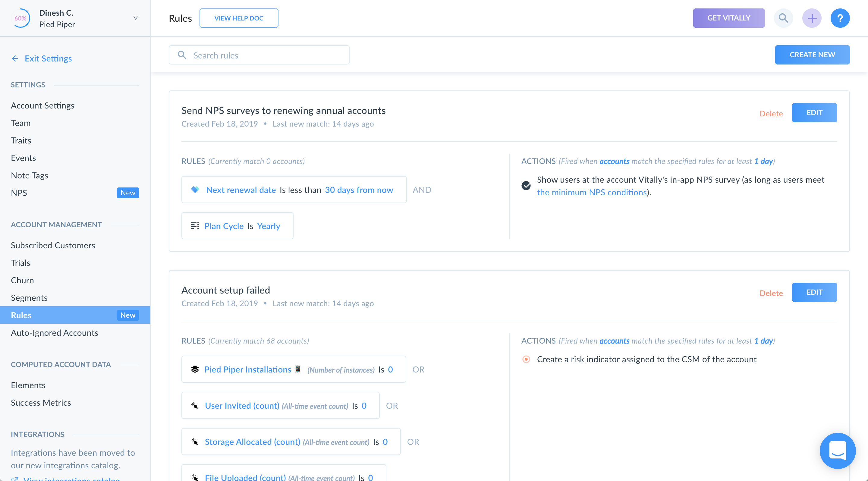This screenshot has width=868, height=481.
Task: Click the cursor icon beside User Invited
Action: click(195, 405)
